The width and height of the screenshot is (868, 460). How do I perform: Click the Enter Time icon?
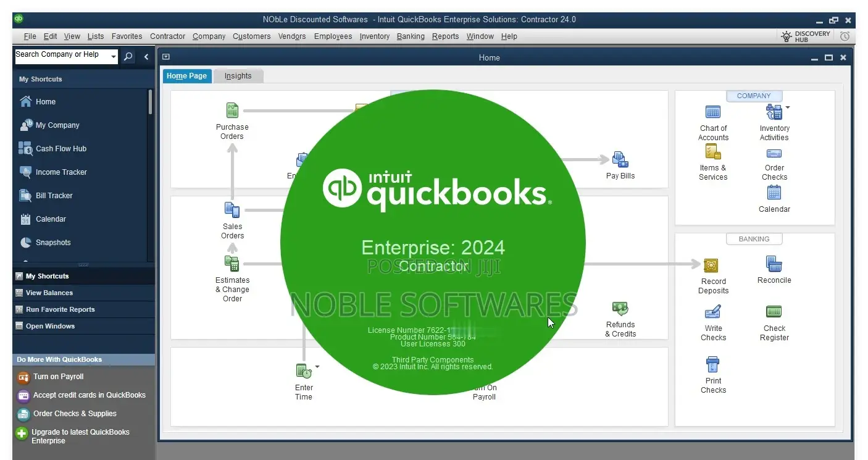click(x=303, y=371)
